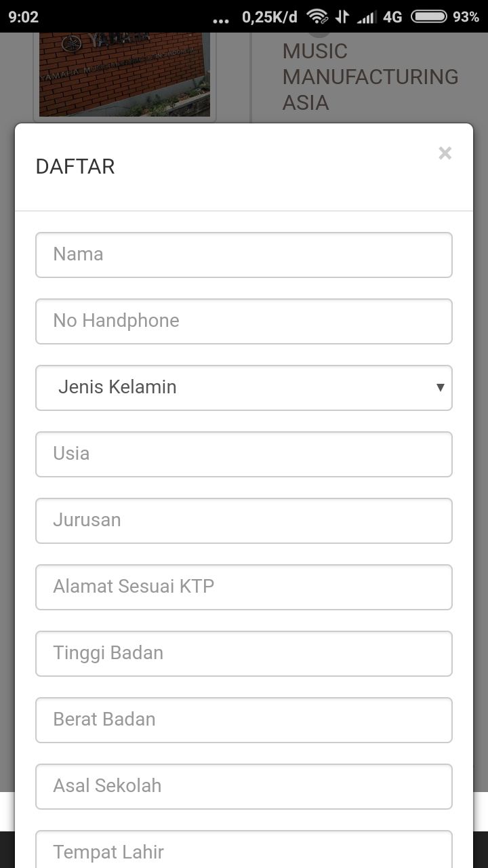Tap the Nama input field
Image resolution: width=488 pixels, height=868 pixels.
click(244, 255)
